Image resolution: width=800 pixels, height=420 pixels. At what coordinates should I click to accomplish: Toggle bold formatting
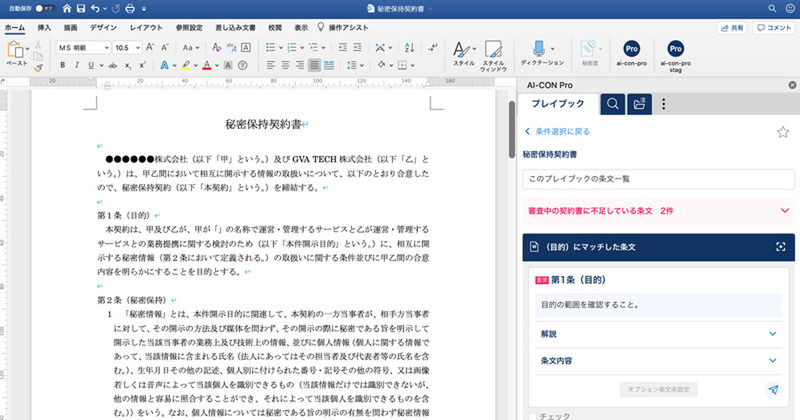click(62, 65)
